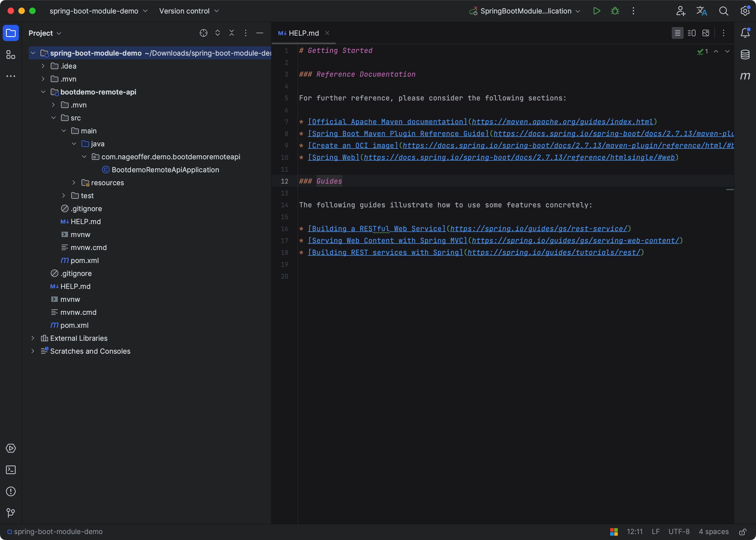This screenshot has height=540, width=756.
Task: Select opened file locate target icon
Action: pos(204,33)
